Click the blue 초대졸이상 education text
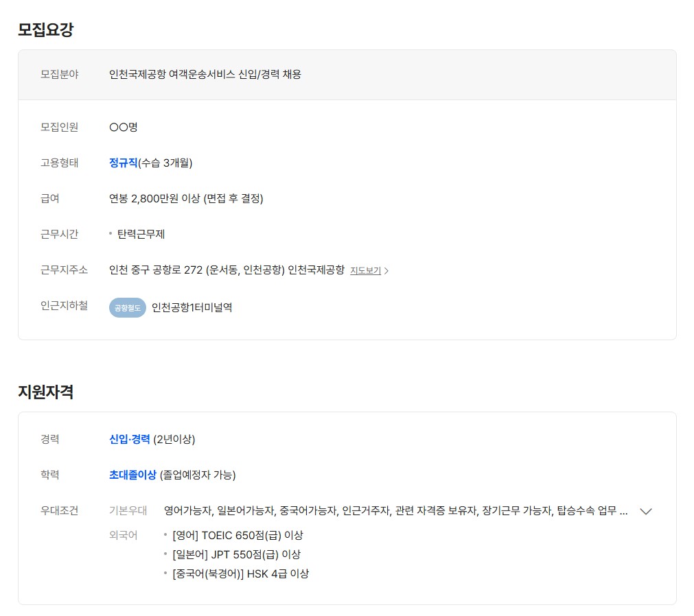Image resolution: width=694 pixels, height=616 pixels. (132, 475)
